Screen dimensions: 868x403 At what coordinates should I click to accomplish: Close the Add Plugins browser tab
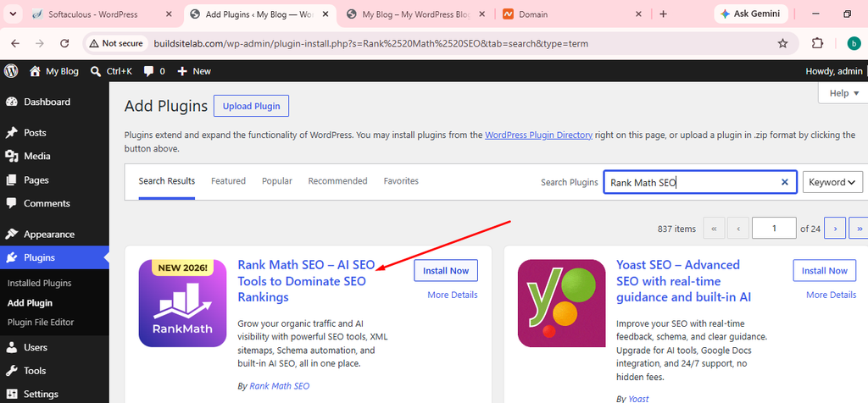coord(325,14)
